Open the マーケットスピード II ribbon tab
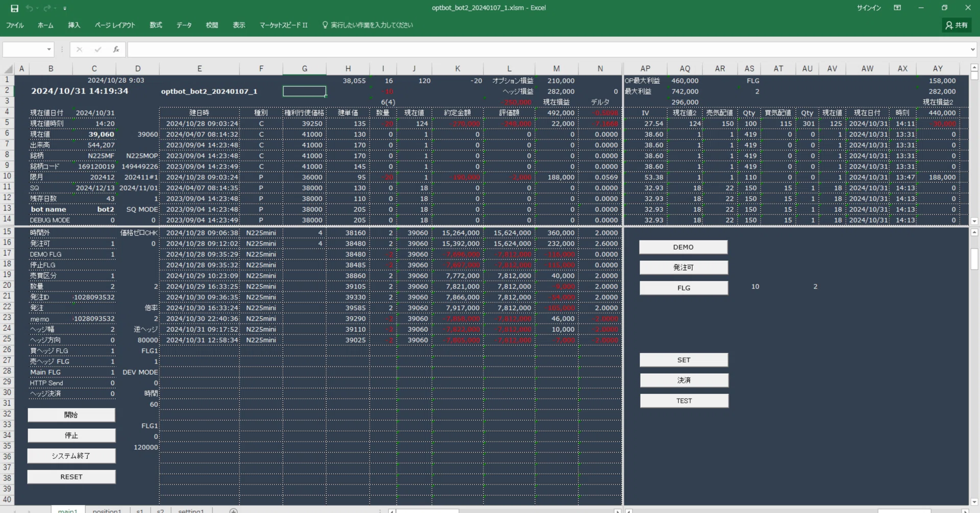The width and height of the screenshot is (980, 513). [283, 25]
